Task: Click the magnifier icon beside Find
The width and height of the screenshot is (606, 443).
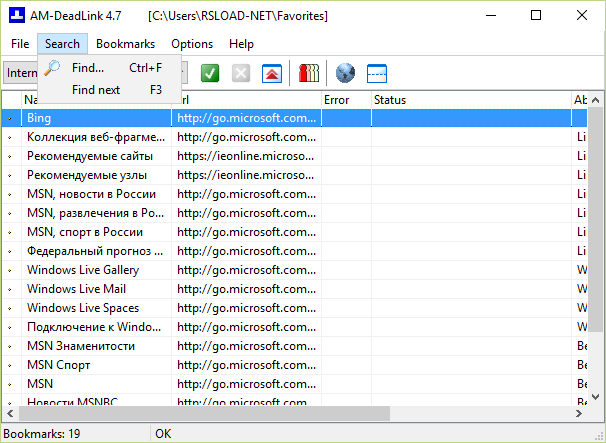Action: [x=52, y=68]
